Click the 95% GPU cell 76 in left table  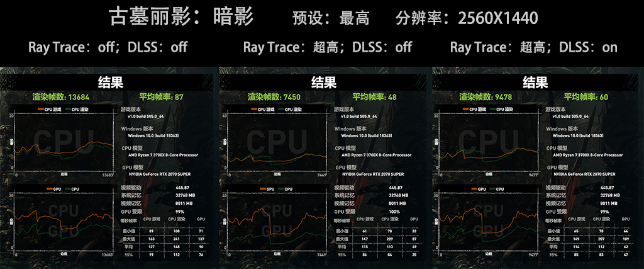click(x=201, y=255)
